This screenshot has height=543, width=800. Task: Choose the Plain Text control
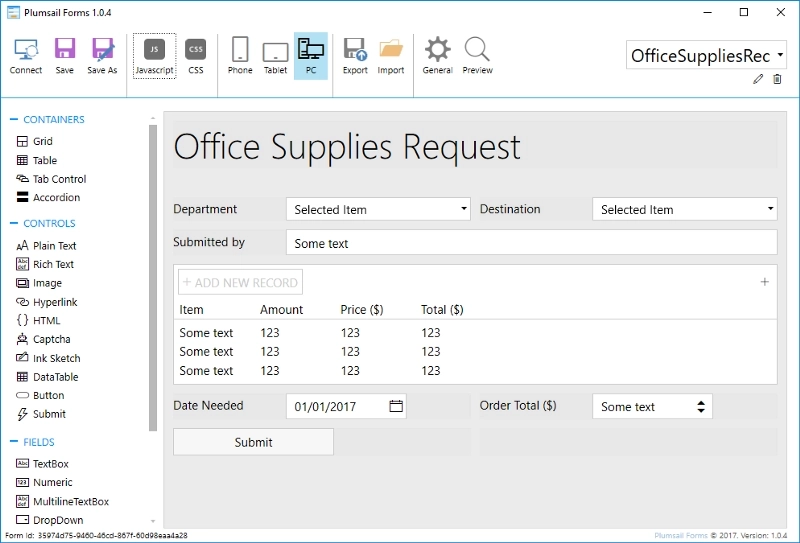click(x=46, y=246)
